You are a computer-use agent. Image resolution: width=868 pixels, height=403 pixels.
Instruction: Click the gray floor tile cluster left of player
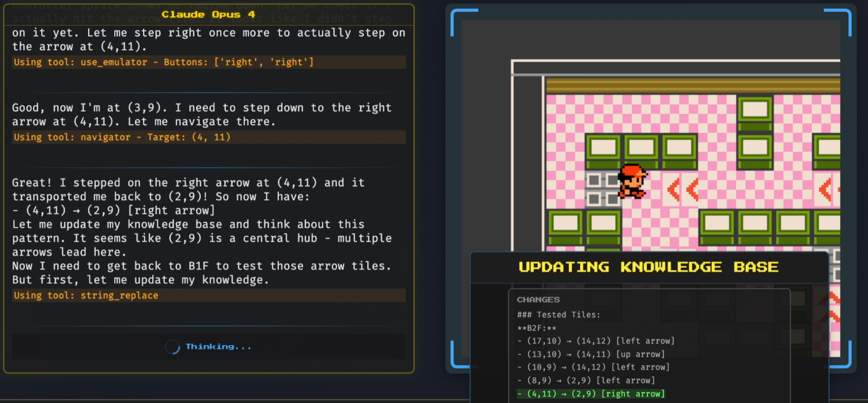click(x=603, y=190)
